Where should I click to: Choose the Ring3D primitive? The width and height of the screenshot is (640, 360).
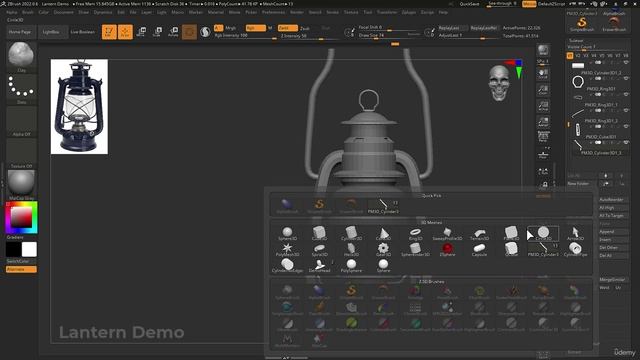pyautogui.click(x=415, y=234)
